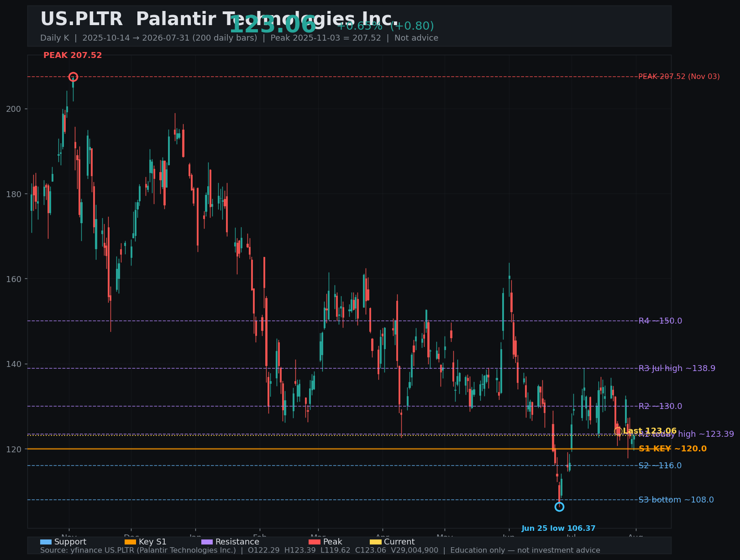The image size is (740, 560).
Task: Click the PEAK 207.52 (Nov 03) right label
Action: click(x=679, y=77)
